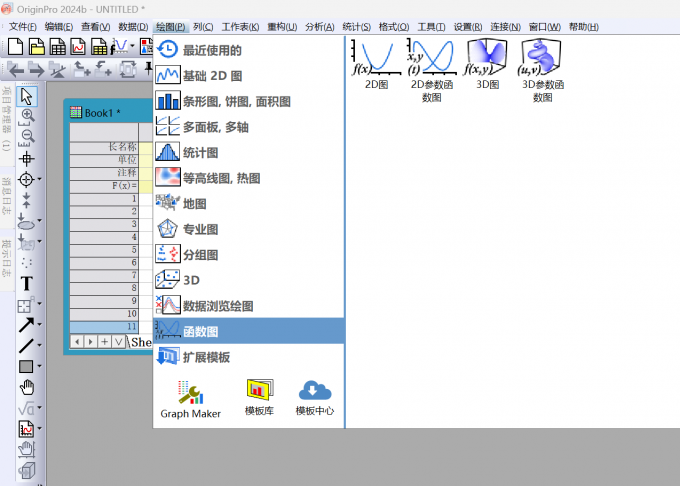Open the 3D function plot (3D图)
The image size is (680, 486).
point(487,64)
